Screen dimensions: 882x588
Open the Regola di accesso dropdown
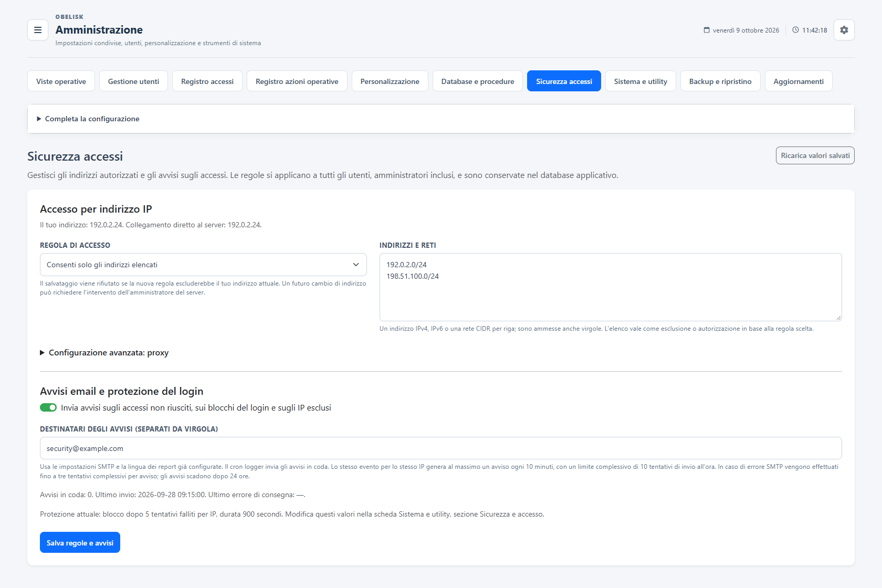click(x=203, y=265)
